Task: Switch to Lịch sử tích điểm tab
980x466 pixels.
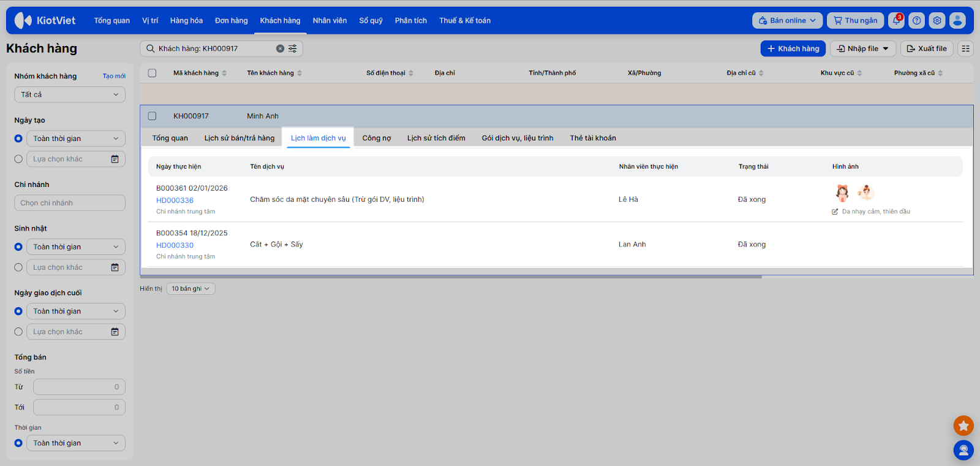Action: (436, 138)
